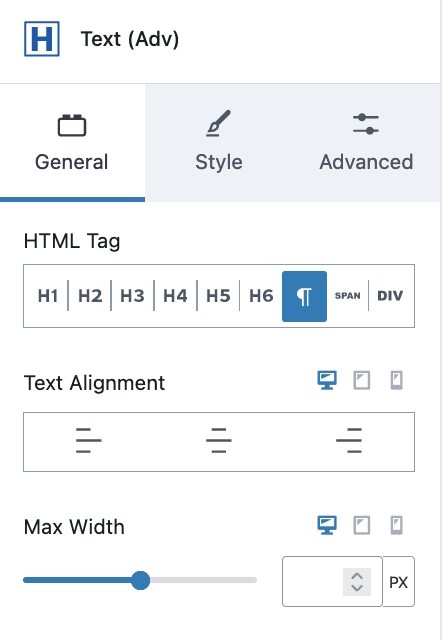The image size is (442, 640).
Task: Choose mobile device icon for Max Width
Action: (x=396, y=525)
